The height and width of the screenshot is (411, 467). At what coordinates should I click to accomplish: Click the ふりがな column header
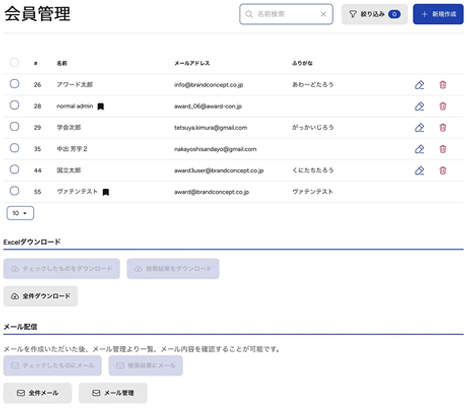[x=302, y=63]
